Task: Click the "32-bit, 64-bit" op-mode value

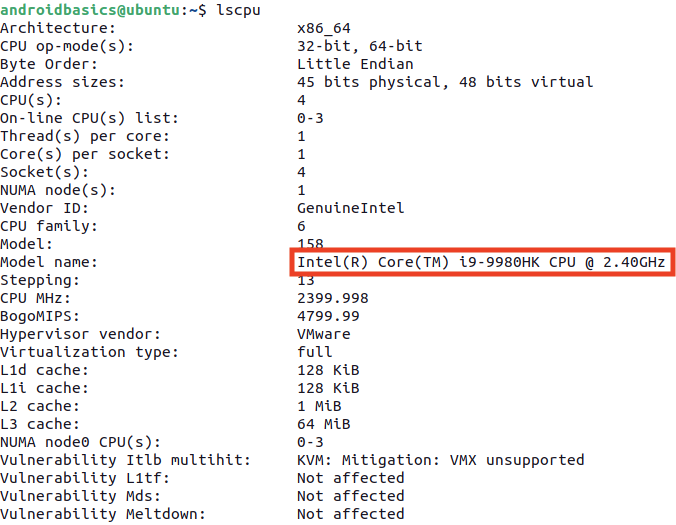Action: point(360,46)
